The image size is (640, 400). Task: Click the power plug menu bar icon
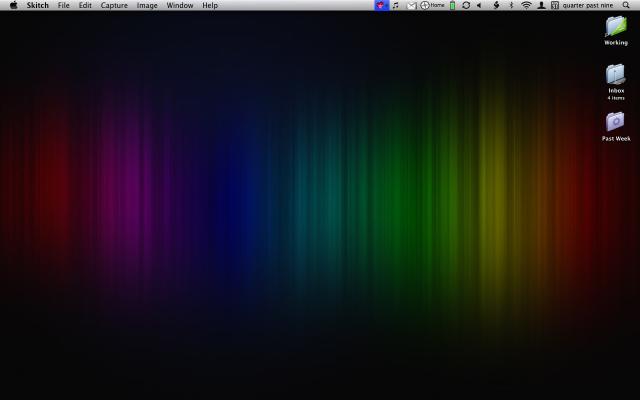(496, 5)
